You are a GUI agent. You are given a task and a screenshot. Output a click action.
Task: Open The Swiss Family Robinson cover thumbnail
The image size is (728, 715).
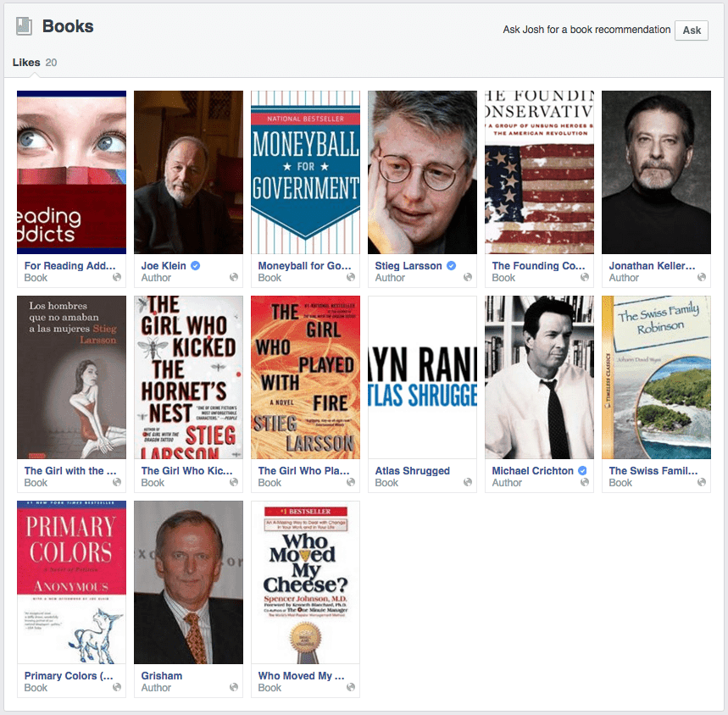(x=657, y=377)
